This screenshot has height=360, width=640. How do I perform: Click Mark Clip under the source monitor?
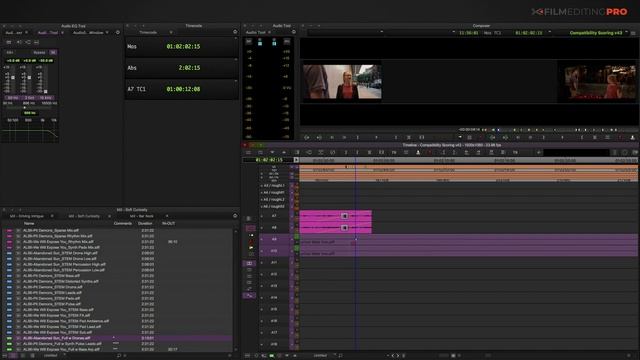coord(409,138)
